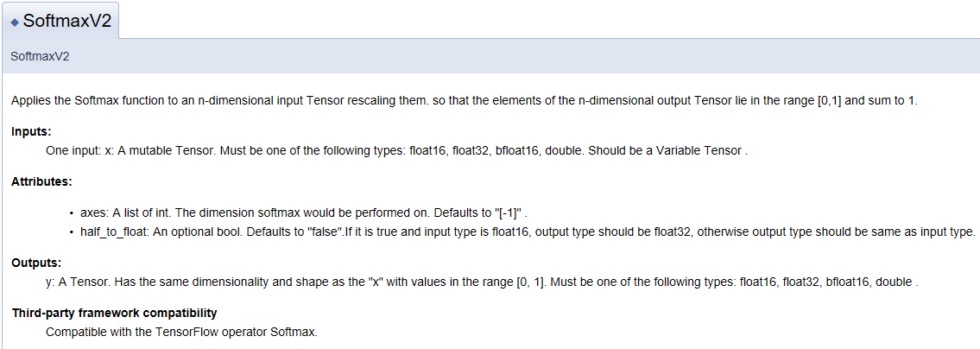Viewport: 980px width, 349px height.
Task: Click the word bfloat16 in the Inputs line
Action: pos(517,150)
